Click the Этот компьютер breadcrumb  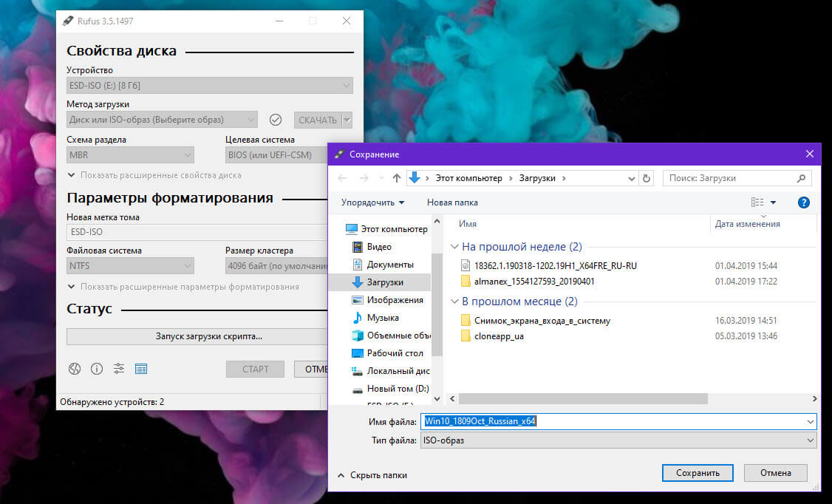point(468,178)
